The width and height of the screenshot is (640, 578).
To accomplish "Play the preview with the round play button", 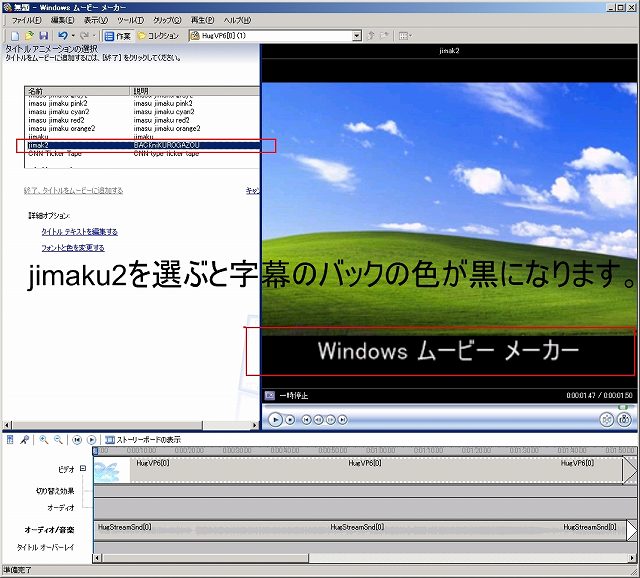I will (x=276, y=420).
